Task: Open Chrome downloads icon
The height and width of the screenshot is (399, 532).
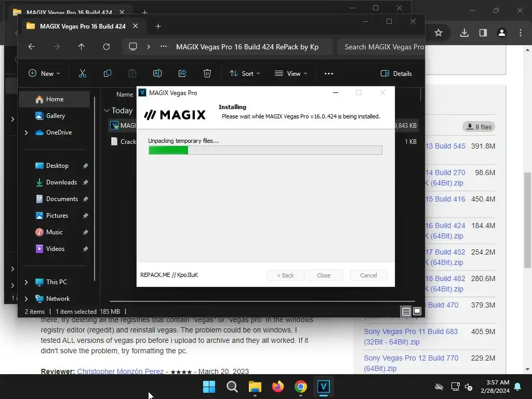Action: pyautogui.click(x=464, y=33)
